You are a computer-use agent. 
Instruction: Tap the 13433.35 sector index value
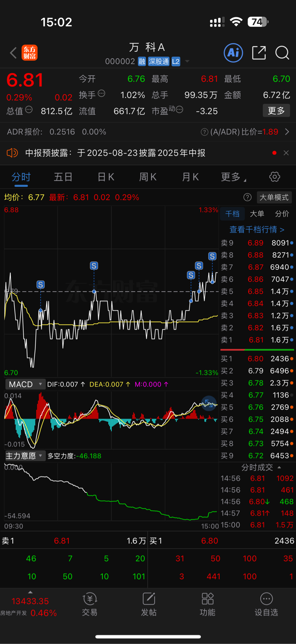click(x=30, y=601)
